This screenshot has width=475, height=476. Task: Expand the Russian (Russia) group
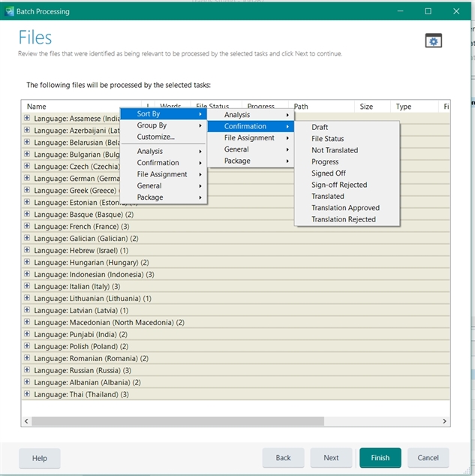pos(27,369)
